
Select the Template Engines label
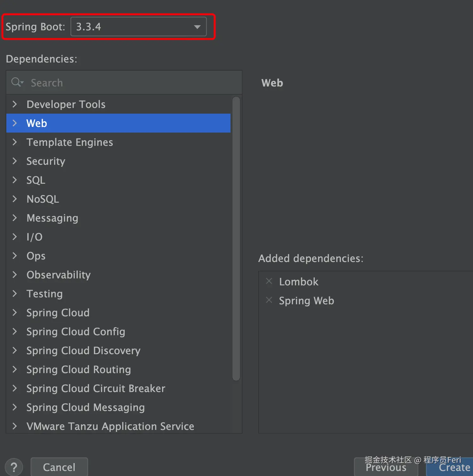click(70, 142)
